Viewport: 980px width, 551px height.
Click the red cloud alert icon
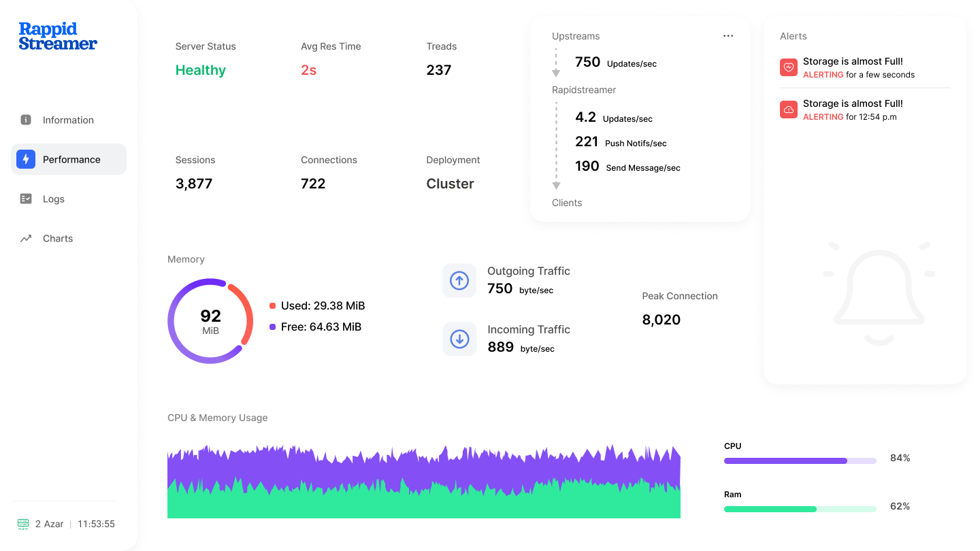coord(789,110)
